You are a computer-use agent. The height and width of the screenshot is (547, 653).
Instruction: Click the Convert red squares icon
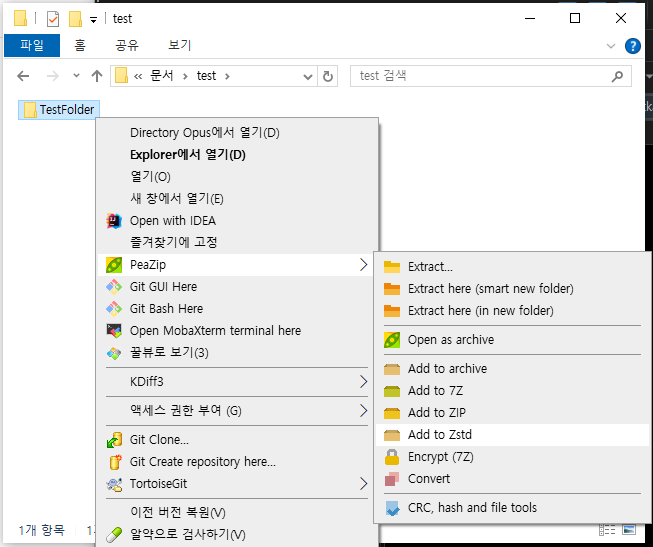click(x=392, y=479)
